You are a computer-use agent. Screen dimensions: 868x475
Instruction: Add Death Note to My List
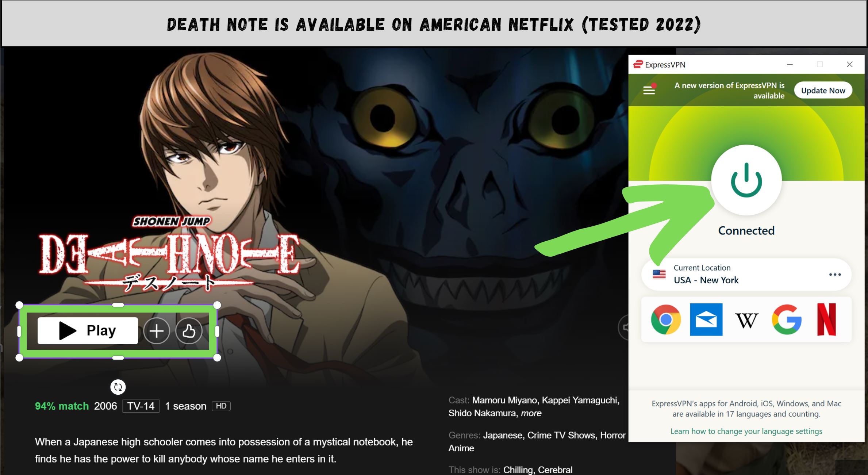[157, 331]
